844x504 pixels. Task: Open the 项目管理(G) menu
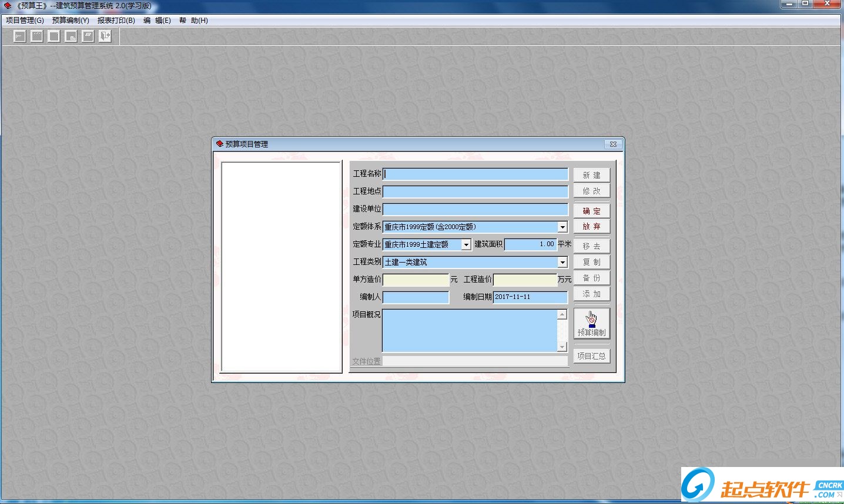click(x=25, y=21)
